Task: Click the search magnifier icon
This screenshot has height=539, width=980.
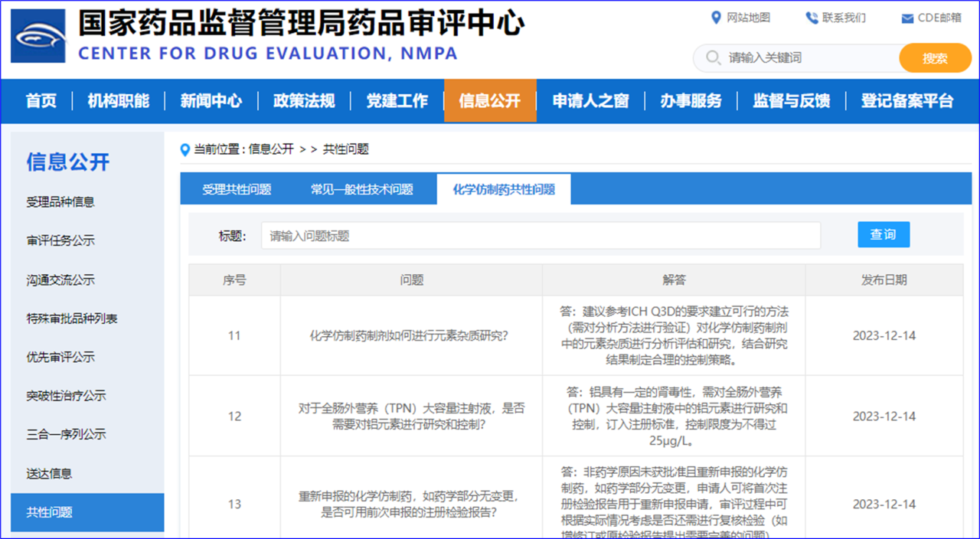Action: [x=713, y=58]
